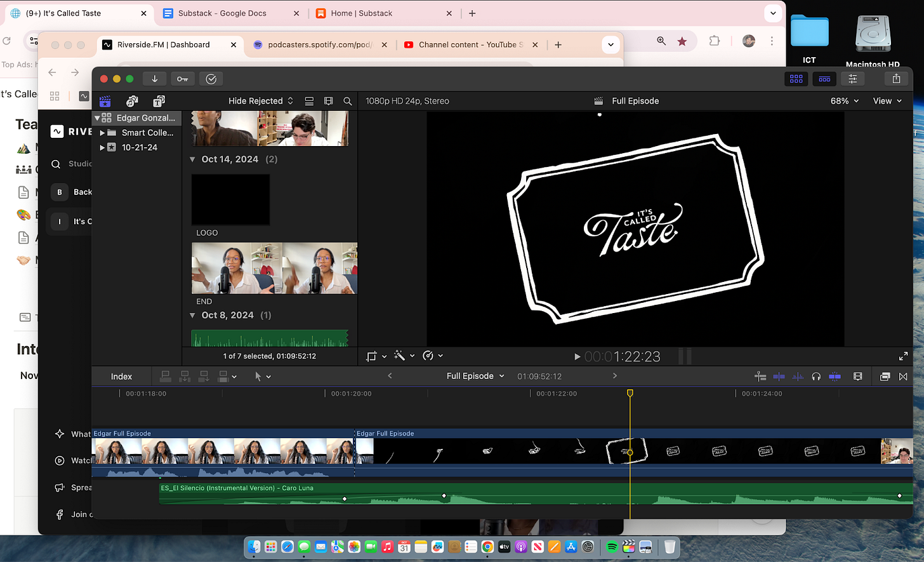
Task: Open the timeline Index
Action: coord(121,377)
